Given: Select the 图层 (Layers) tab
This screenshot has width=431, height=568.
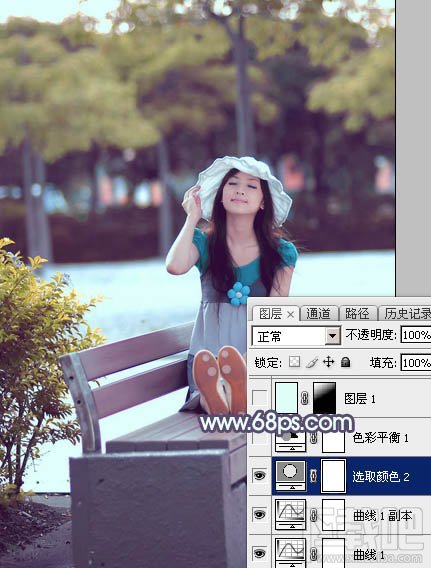Looking at the screenshot, I should (x=271, y=314).
